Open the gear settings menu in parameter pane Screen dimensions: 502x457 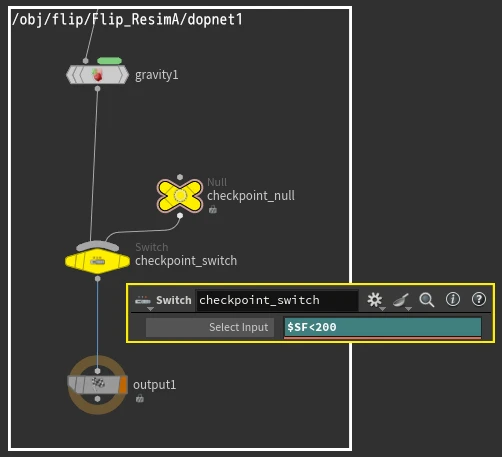click(375, 300)
